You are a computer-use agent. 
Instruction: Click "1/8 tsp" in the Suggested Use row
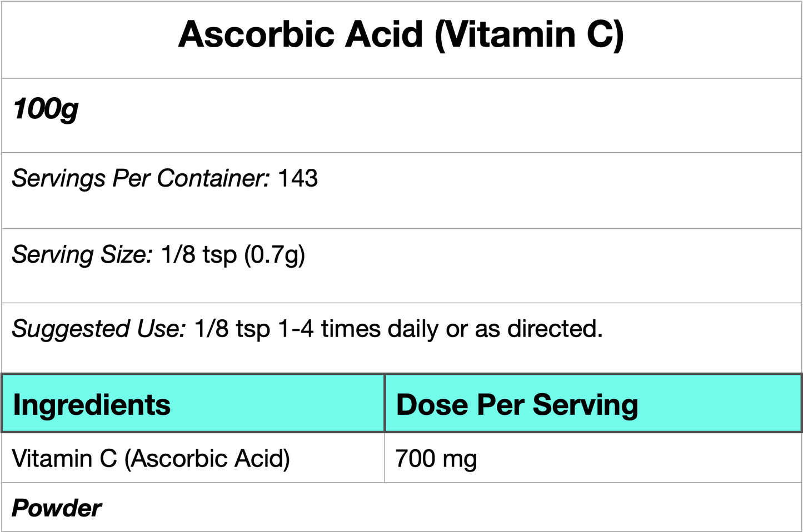pyautogui.click(x=232, y=329)
